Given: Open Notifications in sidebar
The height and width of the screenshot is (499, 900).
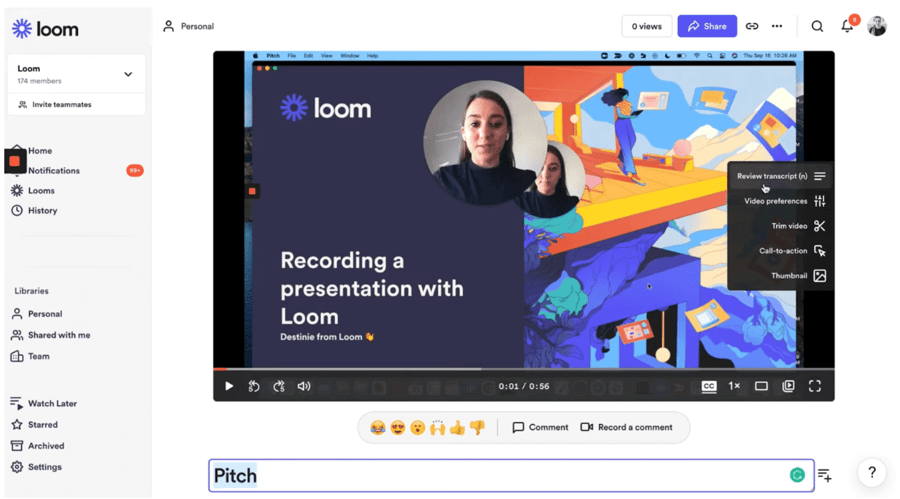Looking at the screenshot, I should pos(53,171).
